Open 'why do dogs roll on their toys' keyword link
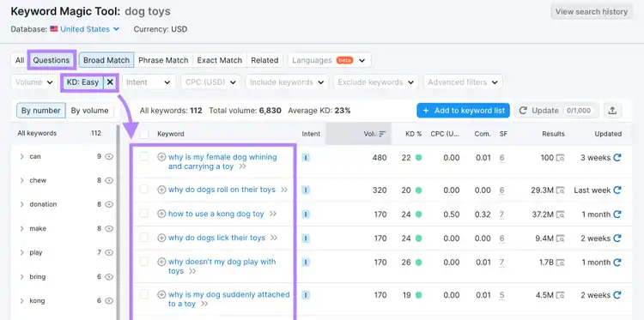 [222, 190]
